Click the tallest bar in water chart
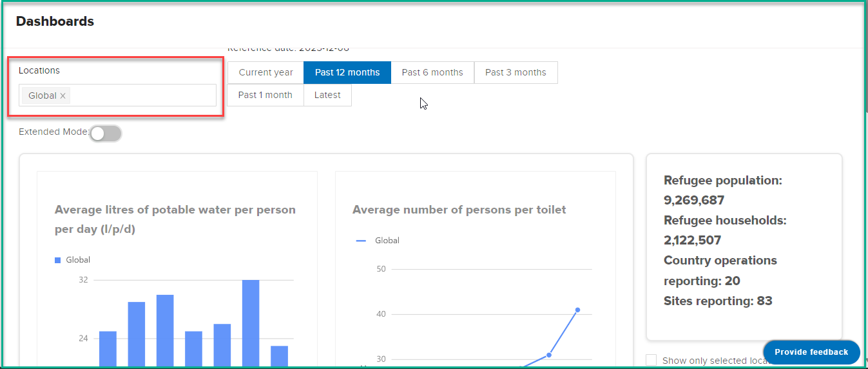Screen dimensions: 868x369 (251, 323)
